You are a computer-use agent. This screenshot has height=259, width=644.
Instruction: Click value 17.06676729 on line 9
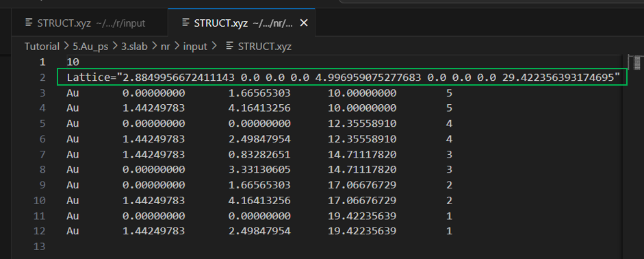362,185
